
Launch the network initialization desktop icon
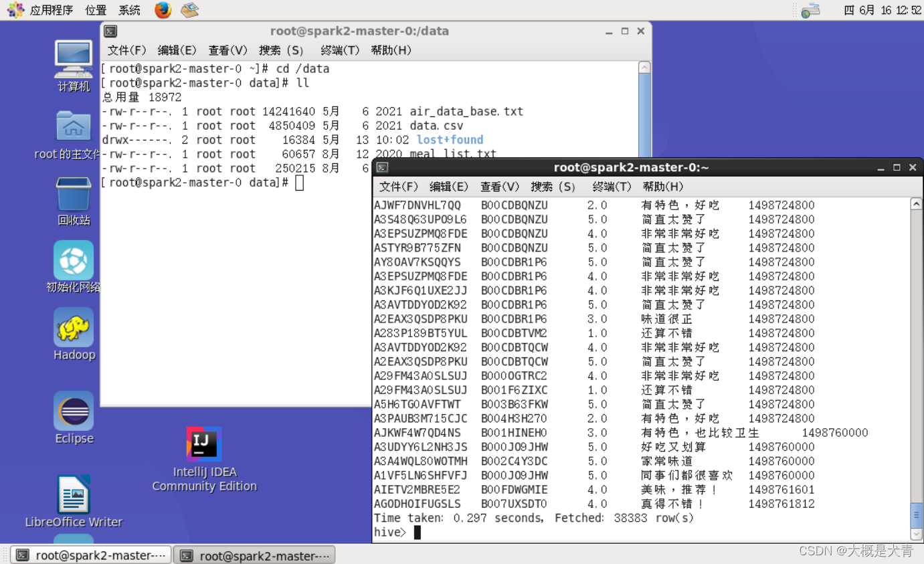pyautogui.click(x=74, y=260)
